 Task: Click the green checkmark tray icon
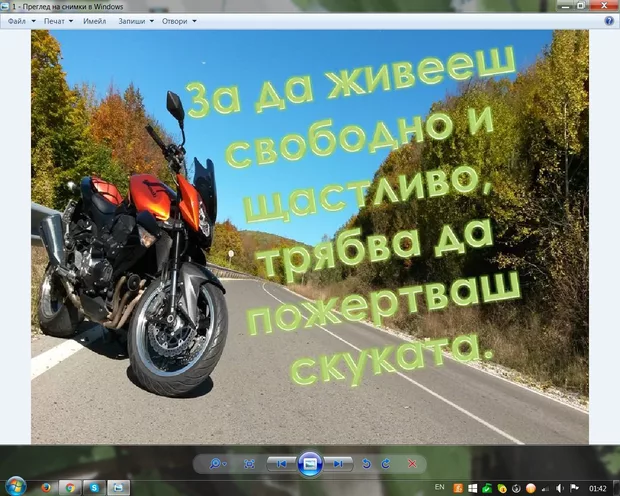(x=487, y=488)
